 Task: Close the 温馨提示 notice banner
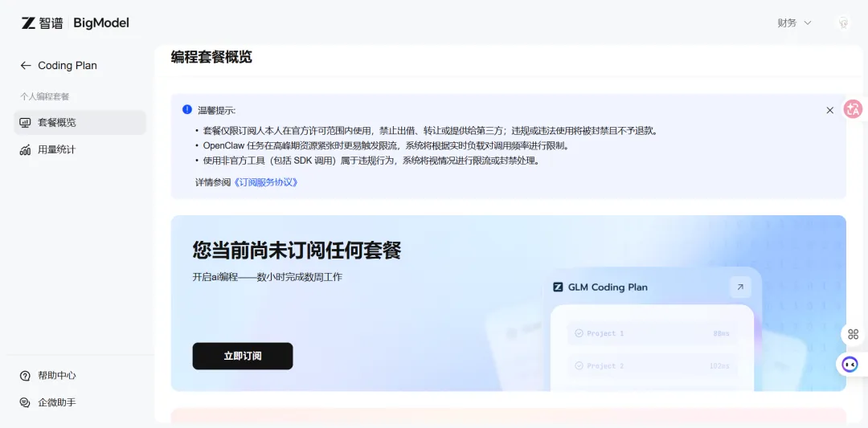[x=829, y=110]
